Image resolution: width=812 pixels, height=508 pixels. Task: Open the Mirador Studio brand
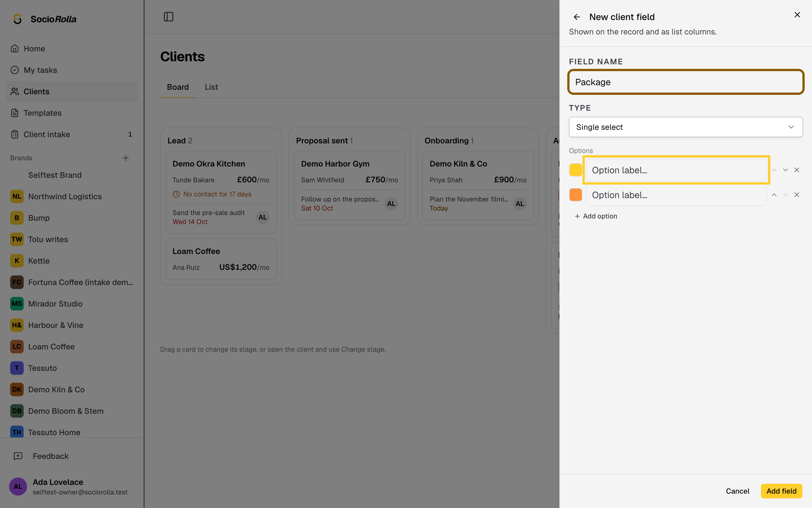tap(72, 304)
